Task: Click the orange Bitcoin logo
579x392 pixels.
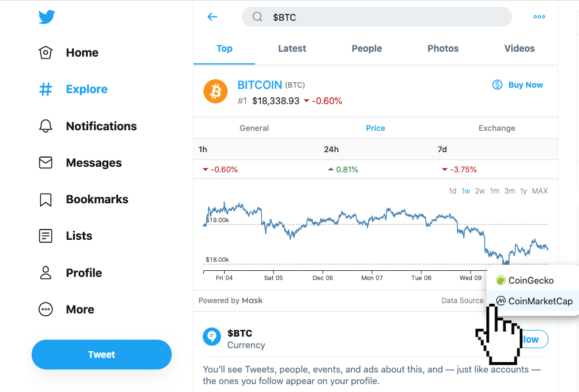Action: [x=216, y=91]
